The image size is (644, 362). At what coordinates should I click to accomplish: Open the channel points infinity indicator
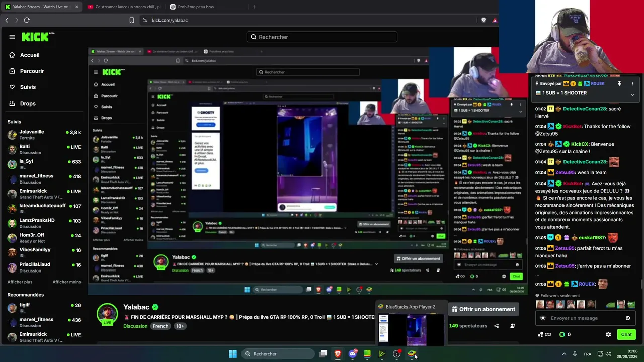pyautogui.click(x=544, y=334)
